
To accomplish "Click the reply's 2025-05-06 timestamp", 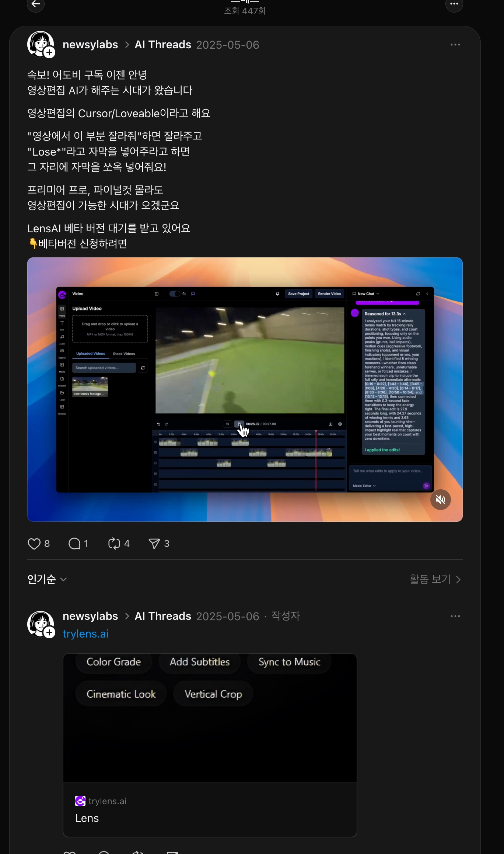I will click(x=228, y=616).
